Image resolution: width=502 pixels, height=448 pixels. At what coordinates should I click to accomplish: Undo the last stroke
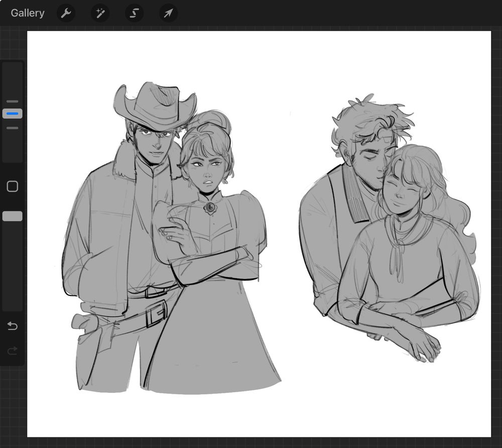(x=13, y=326)
